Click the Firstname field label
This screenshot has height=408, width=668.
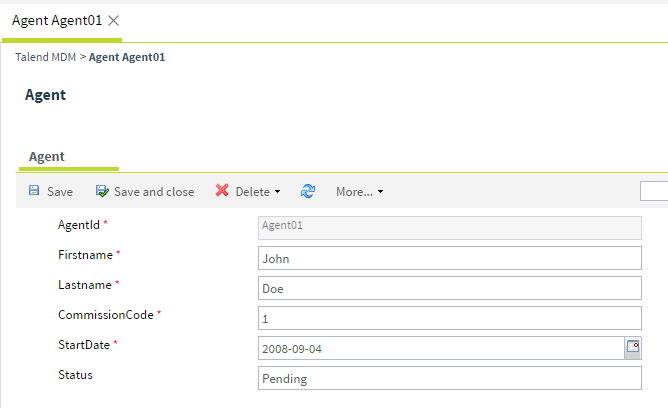coord(85,255)
